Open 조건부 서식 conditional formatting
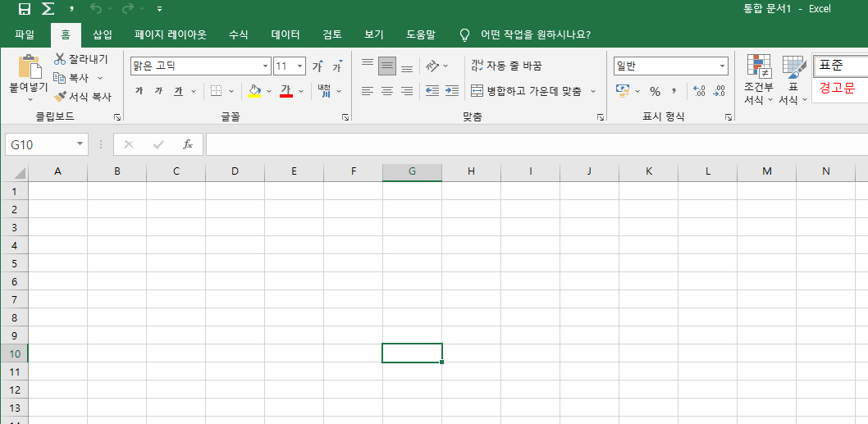 click(758, 80)
